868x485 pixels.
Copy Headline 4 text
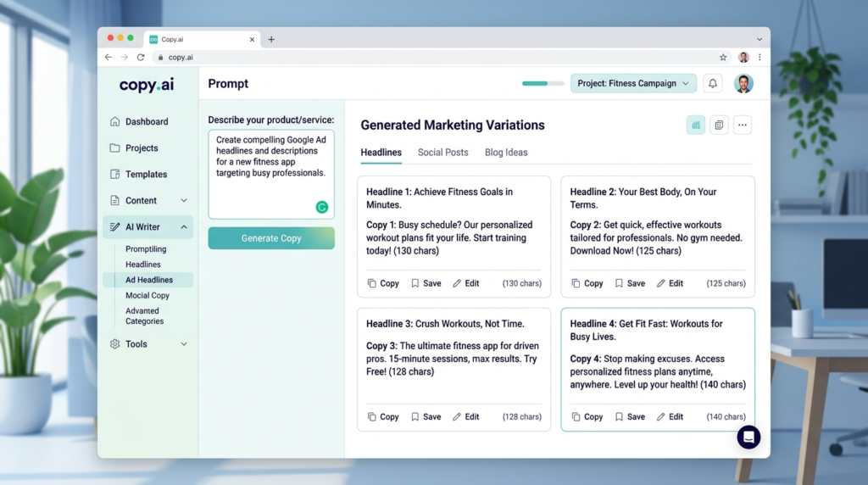pyautogui.click(x=587, y=417)
